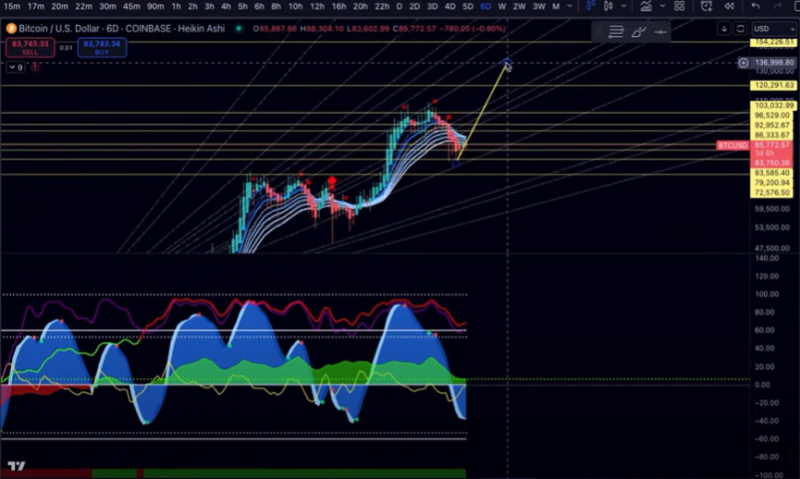Click the bar replay rewind icon

click(727, 7)
